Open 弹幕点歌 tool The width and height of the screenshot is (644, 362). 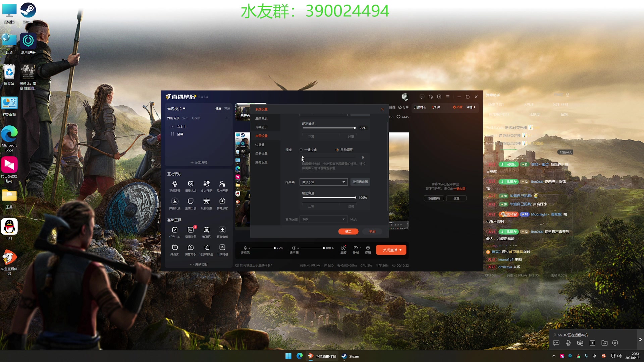(222, 204)
